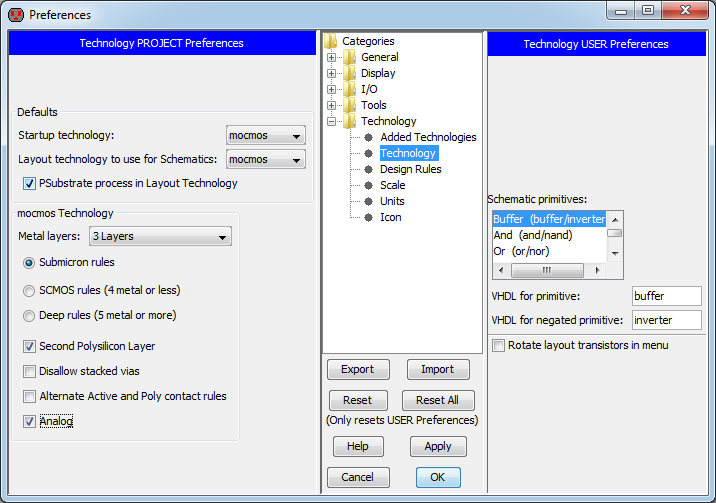The width and height of the screenshot is (716, 503).
Task: Expand the I/O category
Action: pos(332,89)
